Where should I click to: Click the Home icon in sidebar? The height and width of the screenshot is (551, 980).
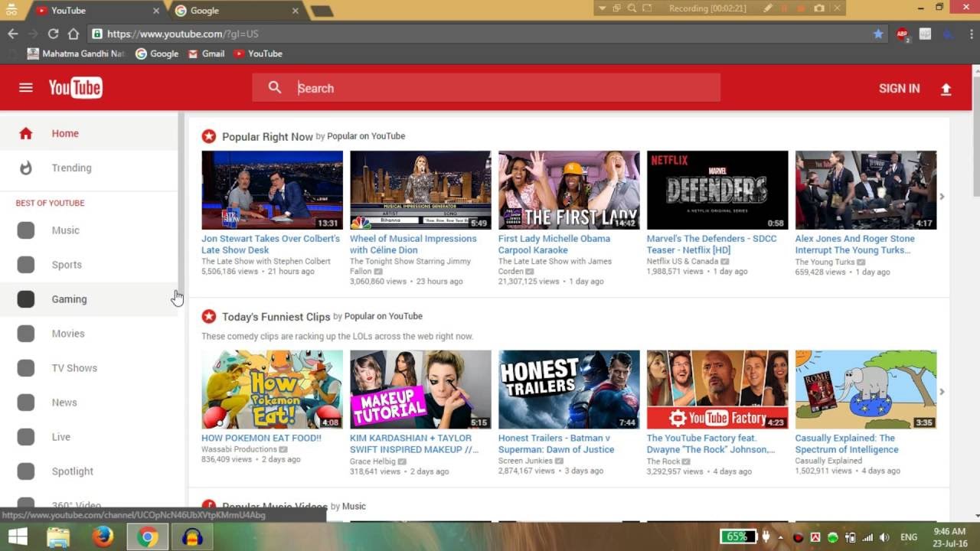coord(26,133)
